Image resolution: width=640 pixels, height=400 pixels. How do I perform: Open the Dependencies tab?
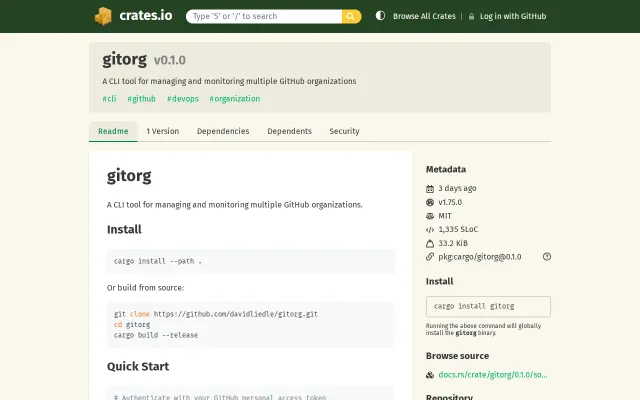coord(223,131)
